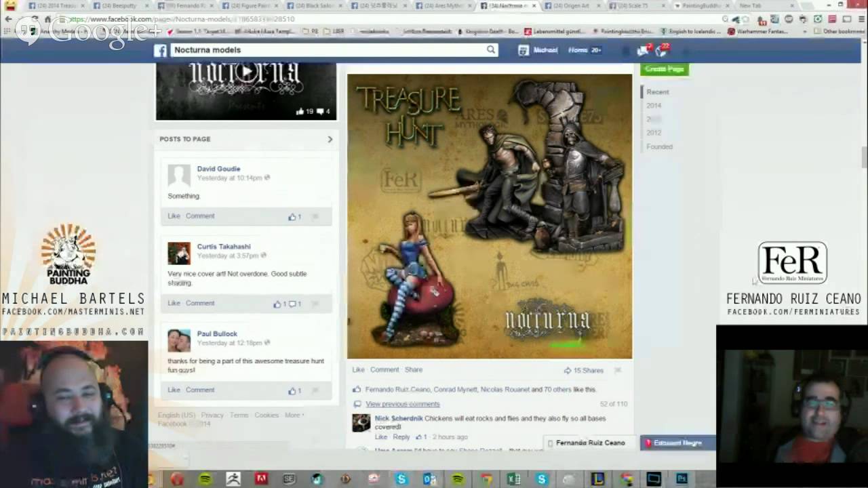This screenshot has height=488, width=868.
Task: Click the thumbs-up count on Nick Scherdnik's comment
Action: point(421,437)
